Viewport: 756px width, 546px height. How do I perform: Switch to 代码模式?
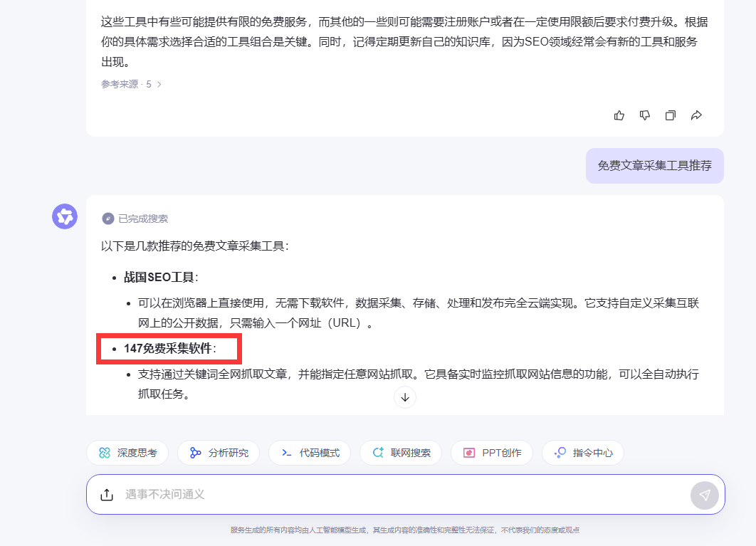310,453
